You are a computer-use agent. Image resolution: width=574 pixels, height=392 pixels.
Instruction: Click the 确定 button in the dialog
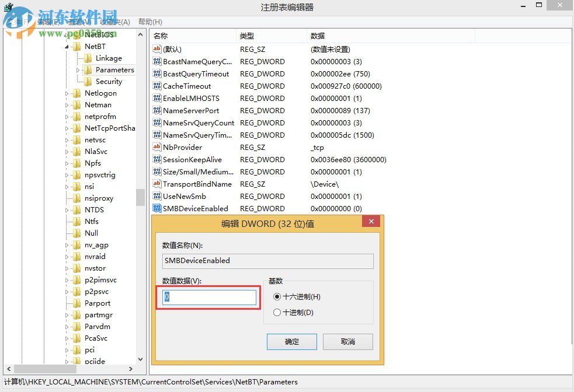pyautogui.click(x=291, y=342)
